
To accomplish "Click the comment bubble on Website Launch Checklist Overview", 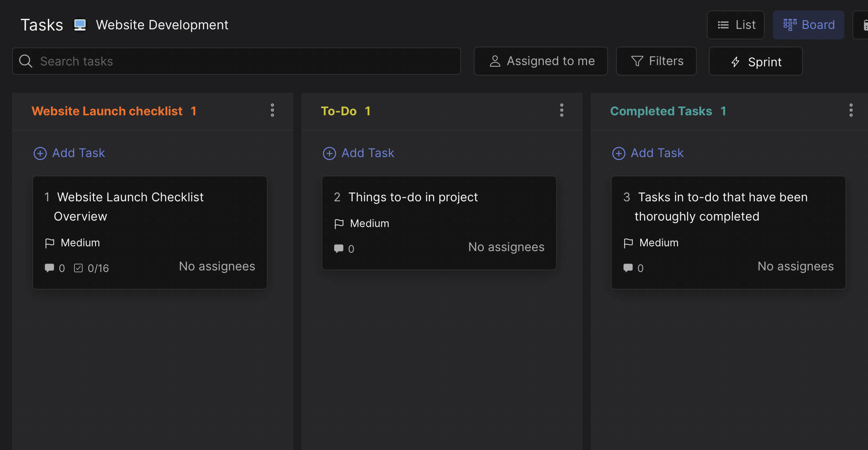I will coord(49,268).
